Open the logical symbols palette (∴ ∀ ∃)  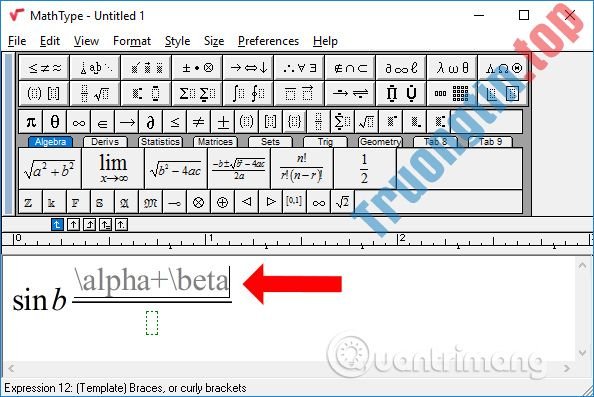pyautogui.click(x=299, y=68)
